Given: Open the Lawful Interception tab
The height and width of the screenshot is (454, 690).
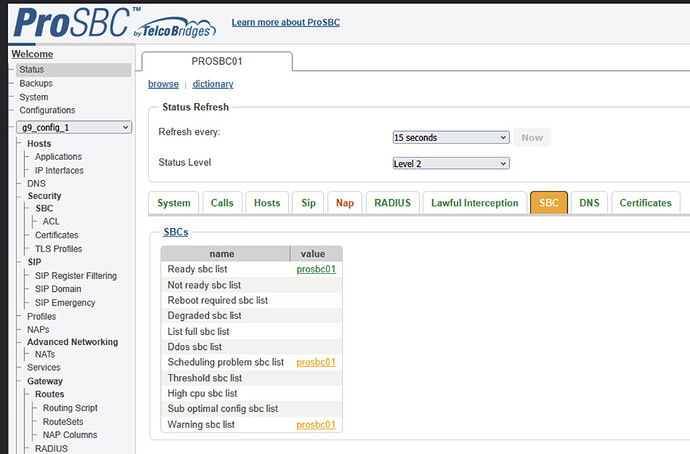Looking at the screenshot, I should pyautogui.click(x=474, y=203).
